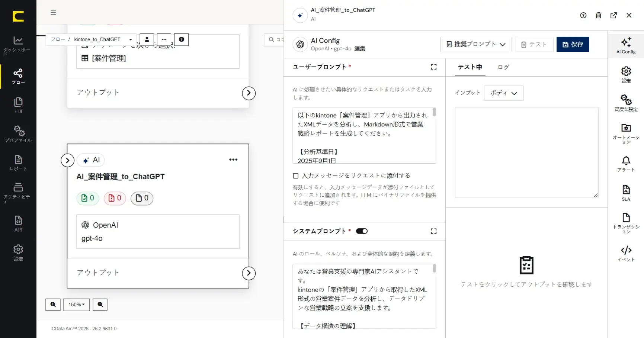This screenshot has height=338, width=644.
Task: Click AI connector input arrow
Action: 67,160
